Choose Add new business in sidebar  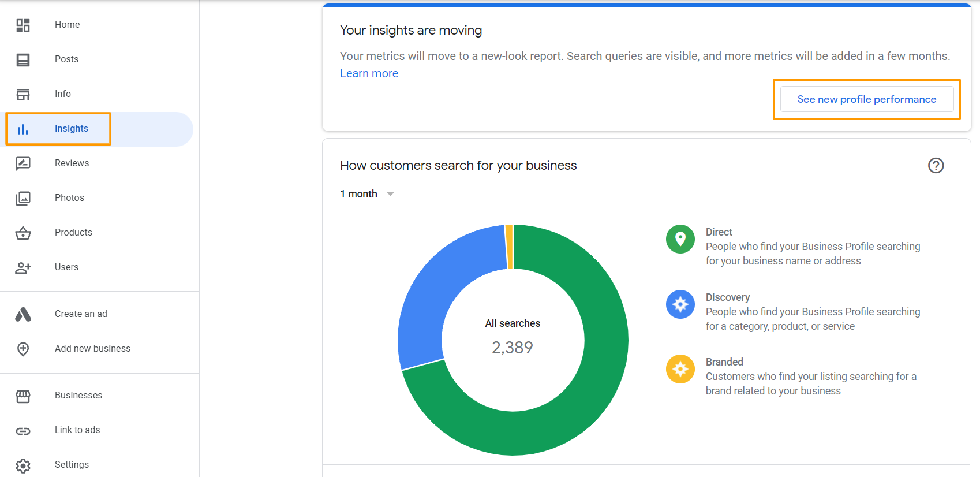(92, 349)
